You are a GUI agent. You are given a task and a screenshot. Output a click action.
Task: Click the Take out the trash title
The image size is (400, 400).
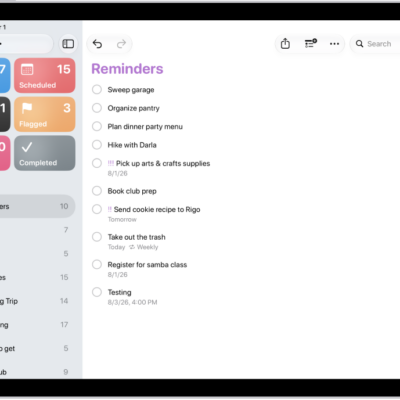(x=136, y=237)
